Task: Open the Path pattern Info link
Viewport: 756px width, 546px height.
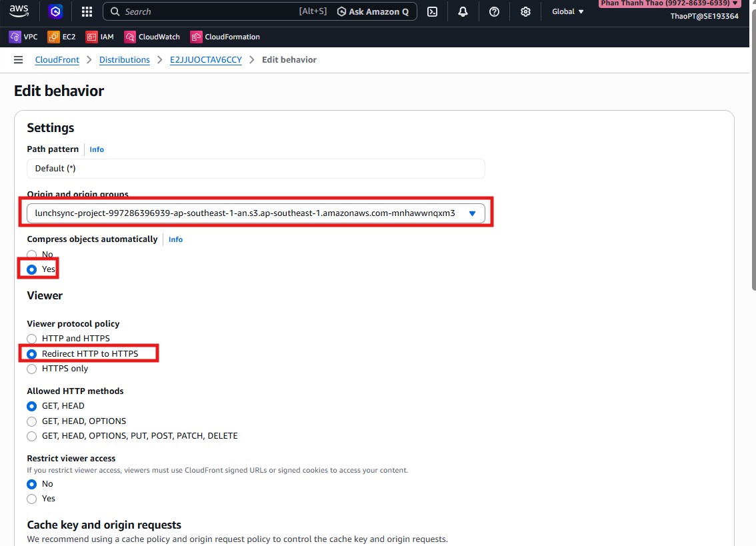Action: [x=97, y=149]
